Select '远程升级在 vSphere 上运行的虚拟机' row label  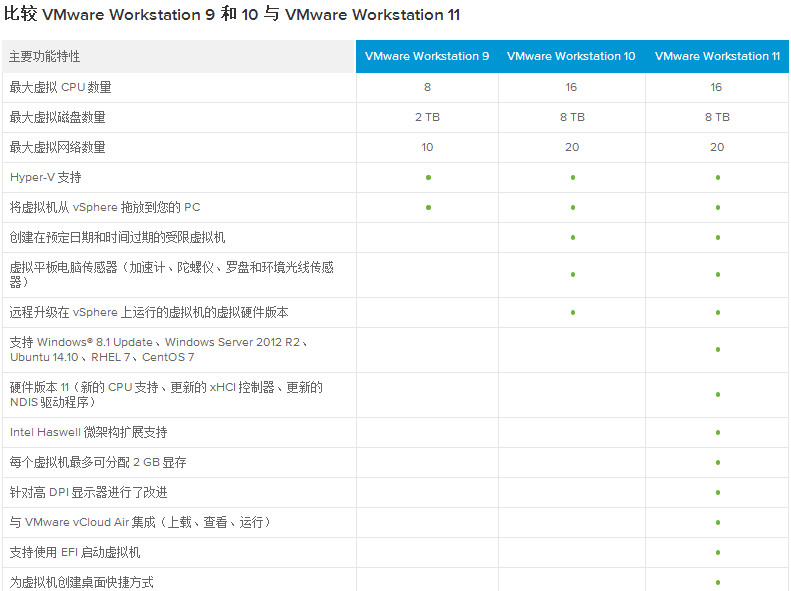[149, 313]
